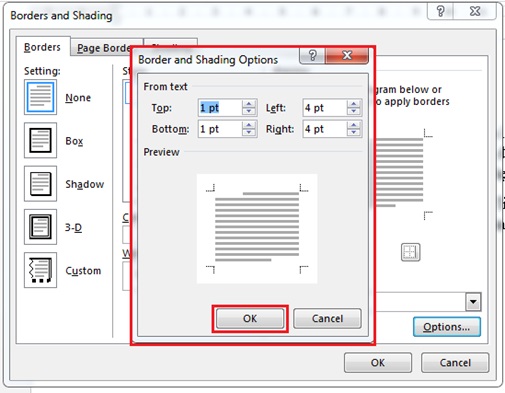Increase the Left spacing value
Image resolution: width=505 pixels, height=393 pixels.
(x=354, y=104)
